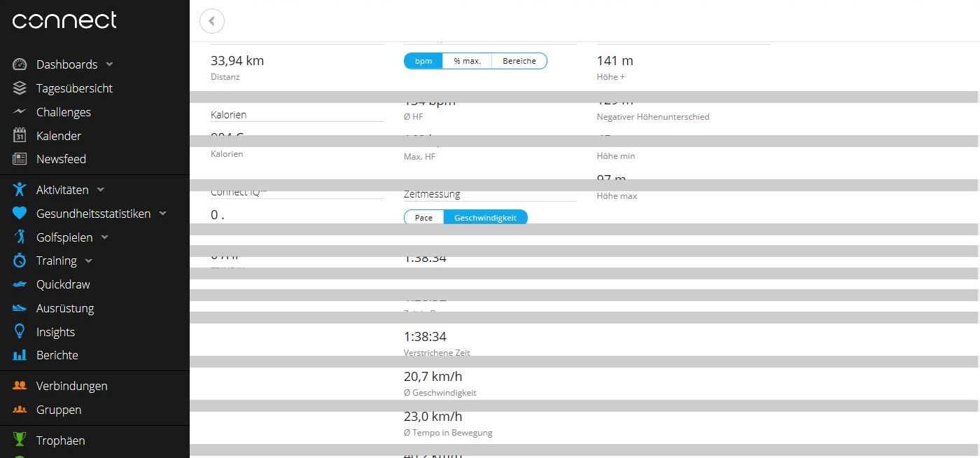Switch heart rate display to % max.

point(467,61)
